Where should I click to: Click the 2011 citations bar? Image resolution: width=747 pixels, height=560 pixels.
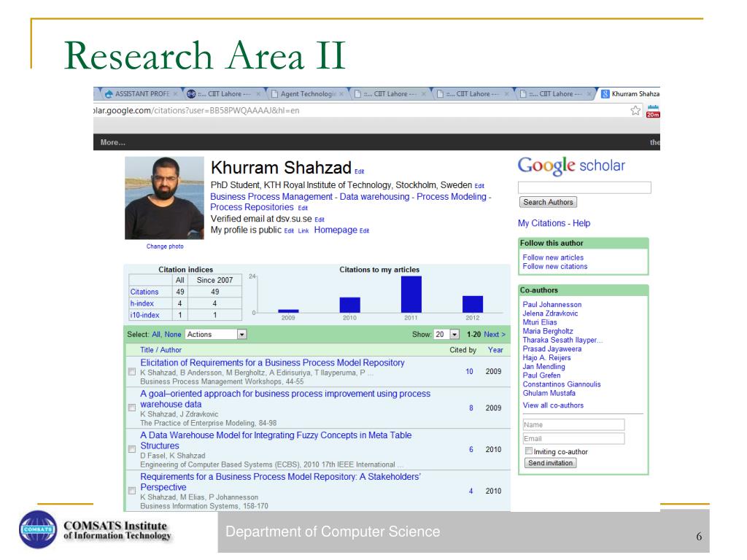411,295
